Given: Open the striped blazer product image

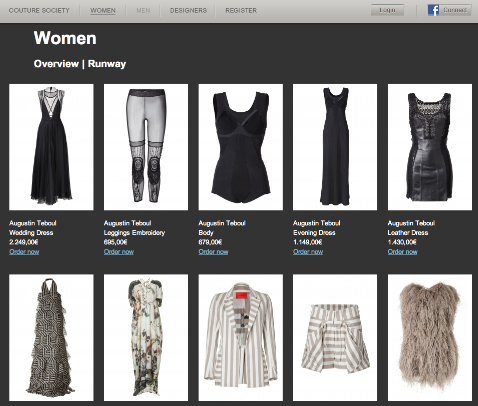Looking at the screenshot, I should coord(241,338).
